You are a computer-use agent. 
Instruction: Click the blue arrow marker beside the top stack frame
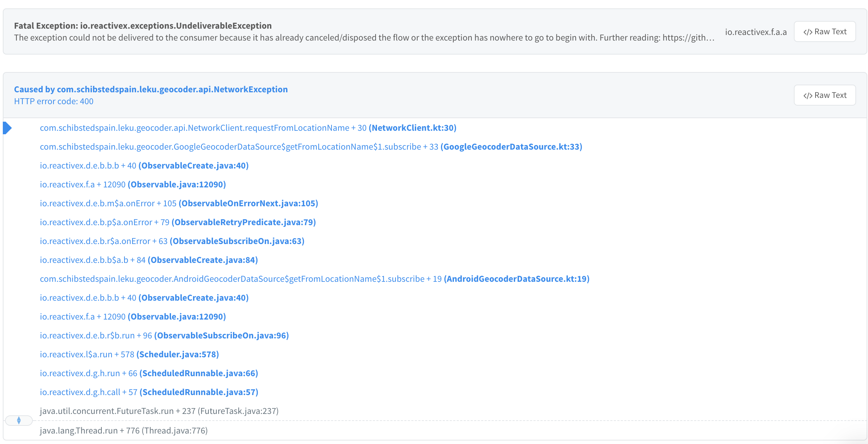point(7,128)
